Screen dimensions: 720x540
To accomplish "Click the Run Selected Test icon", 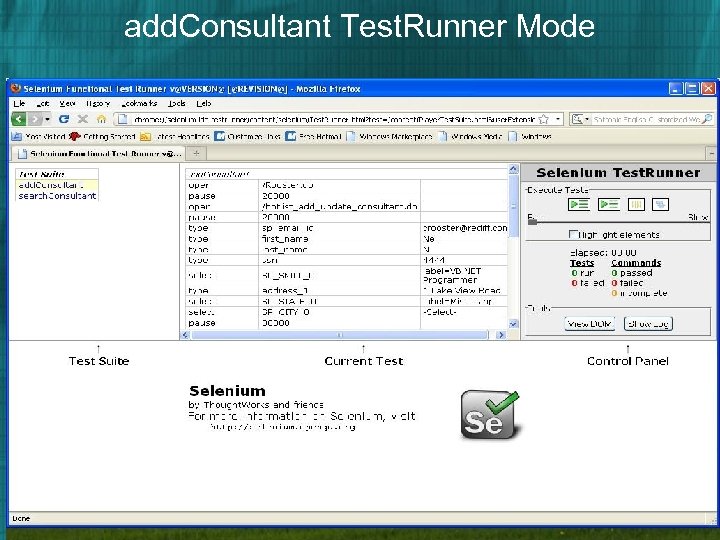I will [608, 204].
